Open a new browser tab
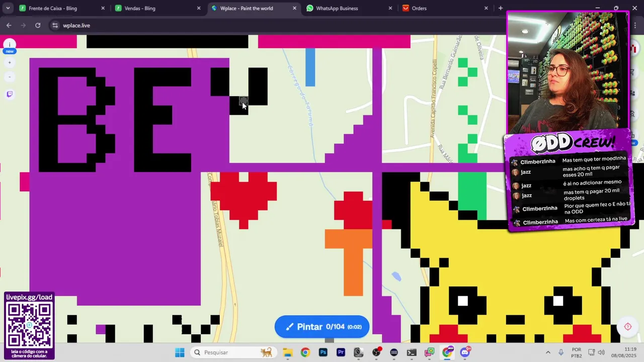 coord(500,8)
